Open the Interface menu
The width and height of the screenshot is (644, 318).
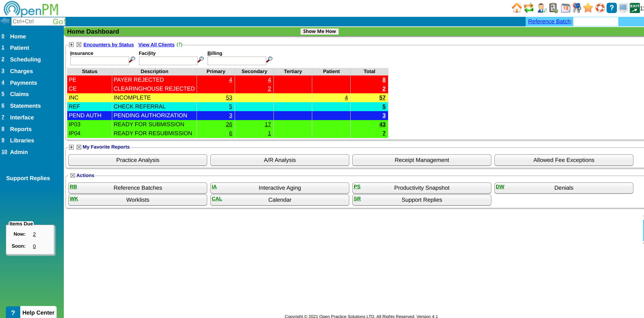click(x=22, y=117)
